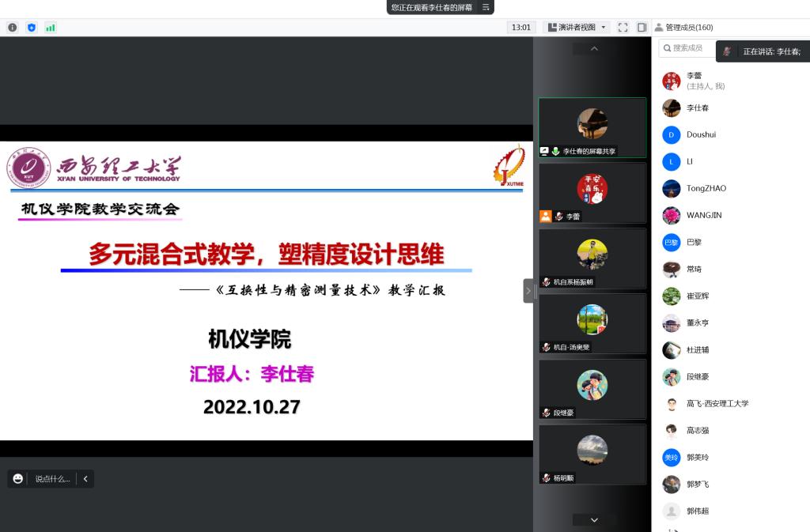Screen dimensions: 810x532
Task: Select TongZHAO in the member list
Action: 706,188
